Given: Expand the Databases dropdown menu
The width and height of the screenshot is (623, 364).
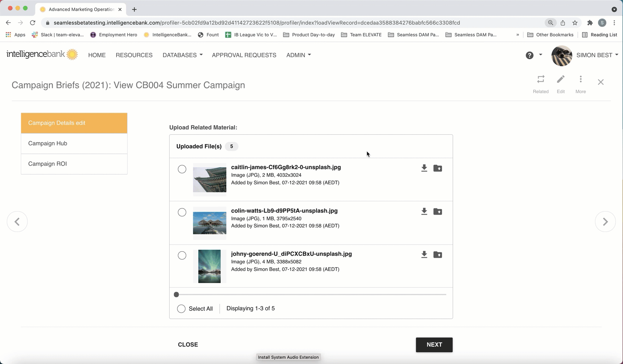Looking at the screenshot, I should [182, 55].
